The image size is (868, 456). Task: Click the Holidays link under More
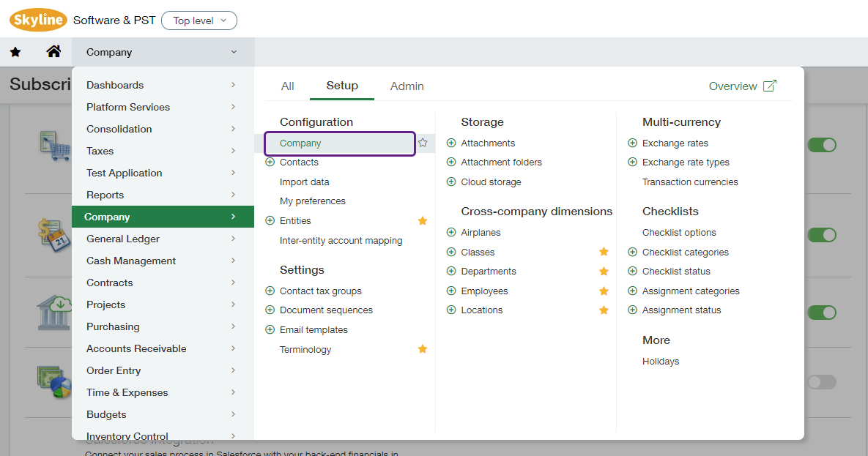pos(660,361)
